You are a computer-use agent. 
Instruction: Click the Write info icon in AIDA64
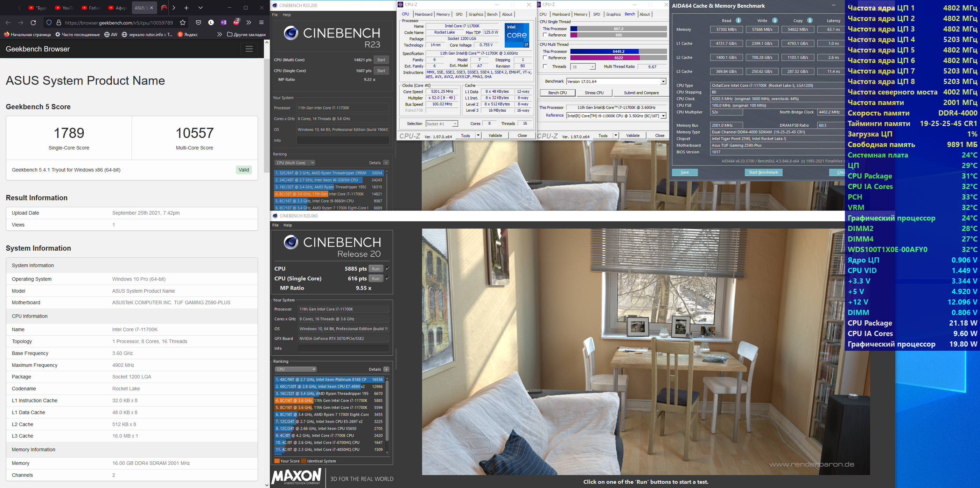(775, 21)
